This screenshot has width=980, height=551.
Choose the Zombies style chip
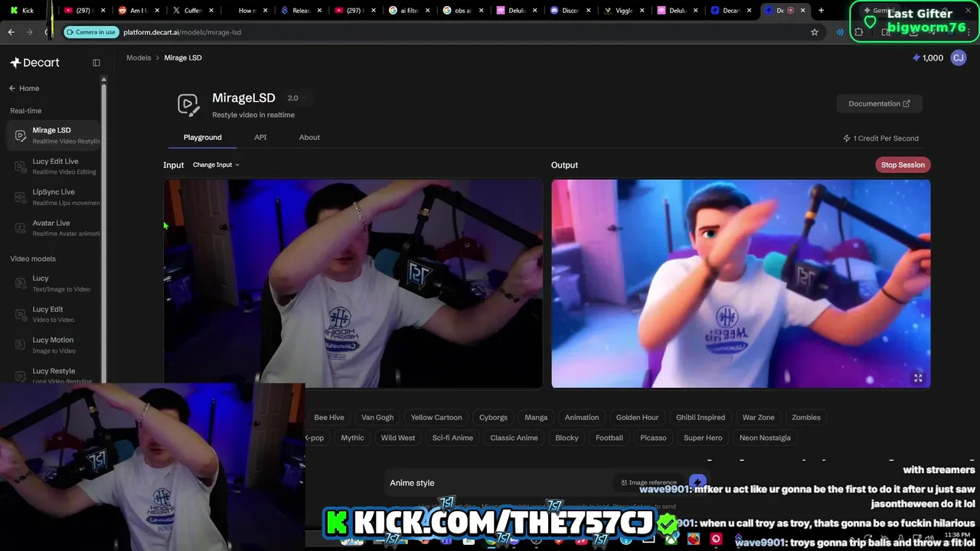point(806,417)
